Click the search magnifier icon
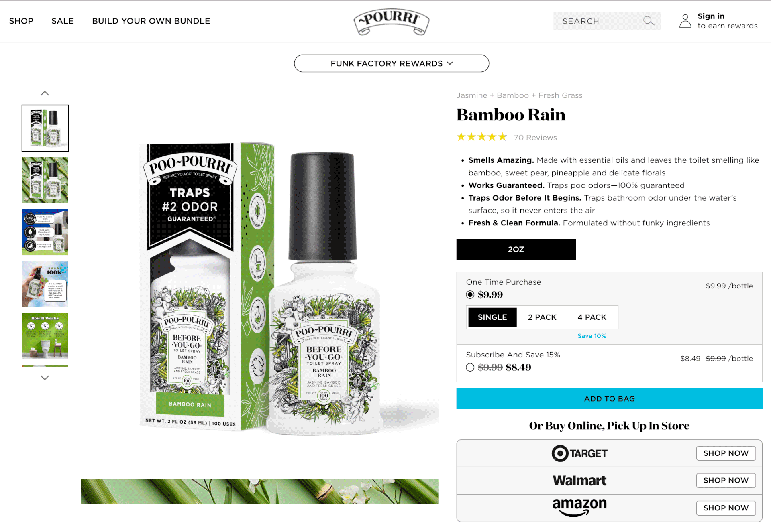This screenshot has width=771, height=532. tap(649, 20)
